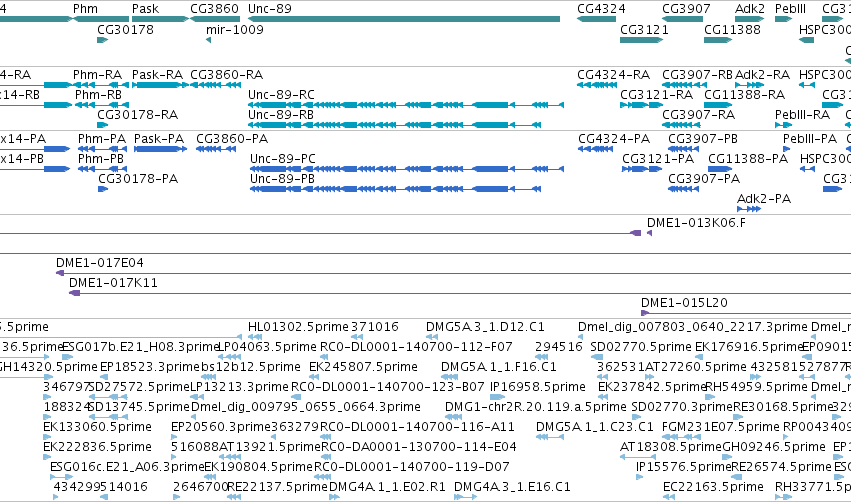Click the CG3121 gene label
The image size is (851, 502).
644,29
